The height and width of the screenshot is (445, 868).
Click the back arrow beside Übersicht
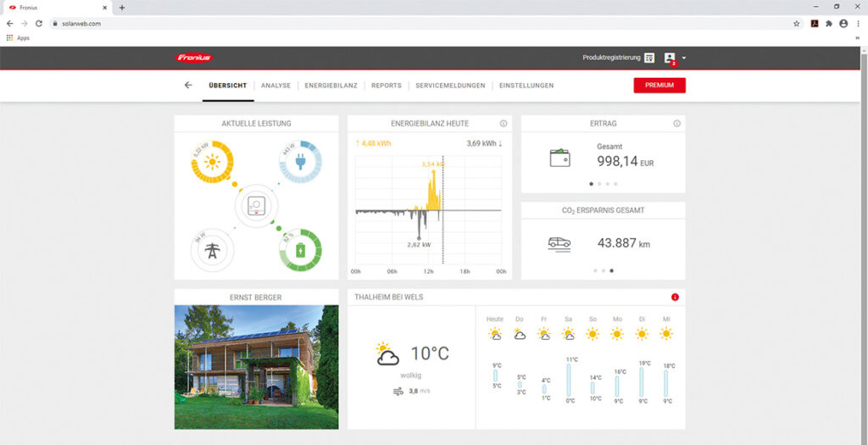pos(188,86)
